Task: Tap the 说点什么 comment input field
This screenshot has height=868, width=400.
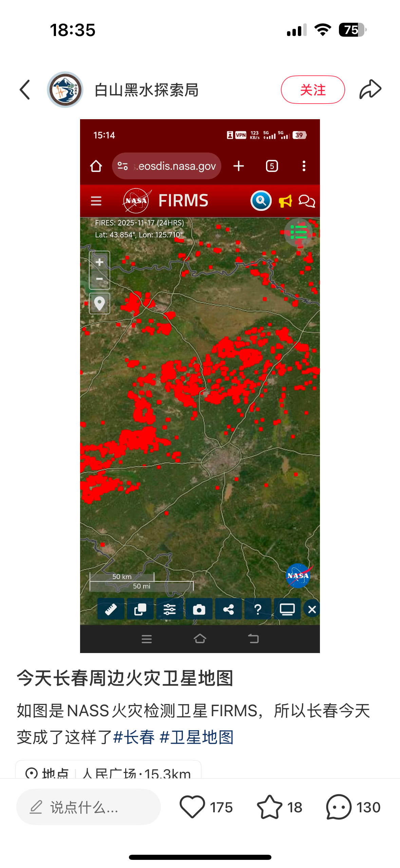Action: coord(88,807)
